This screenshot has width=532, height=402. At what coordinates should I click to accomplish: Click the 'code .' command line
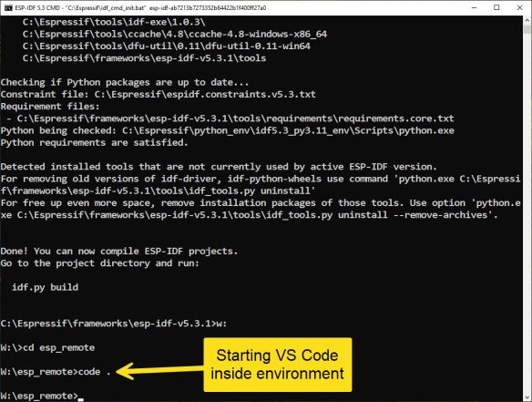56,372
